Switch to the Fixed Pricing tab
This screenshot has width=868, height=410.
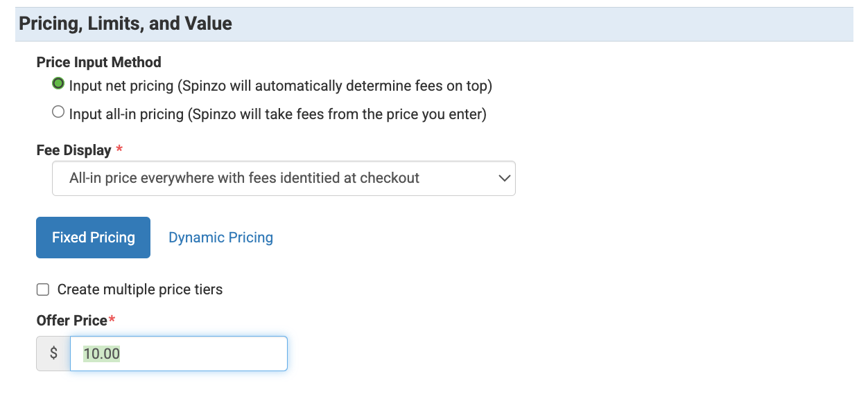93,238
